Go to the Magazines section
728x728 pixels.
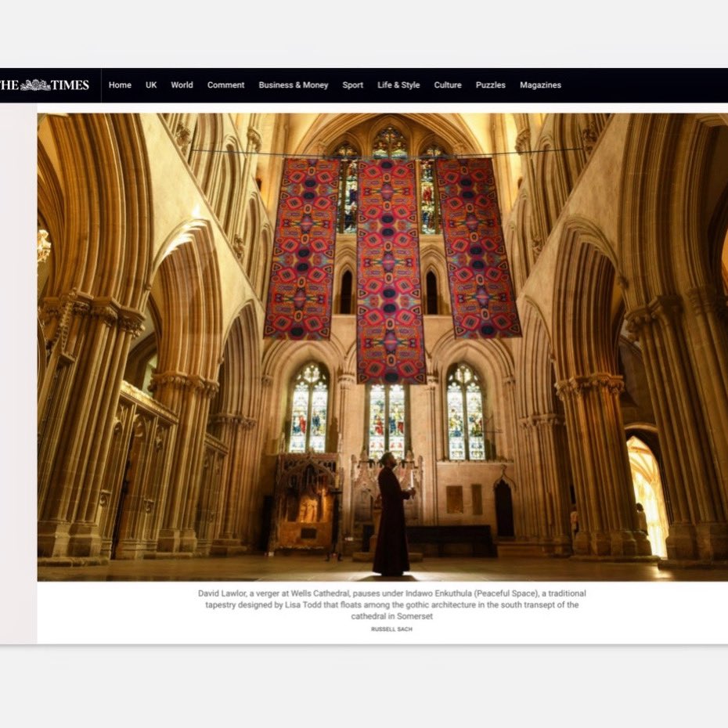point(540,85)
